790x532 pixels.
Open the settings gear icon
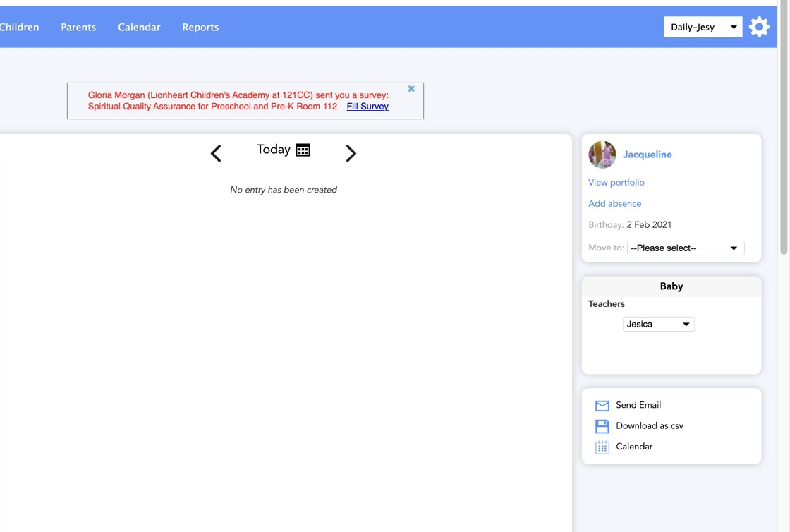tap(759, 27)
